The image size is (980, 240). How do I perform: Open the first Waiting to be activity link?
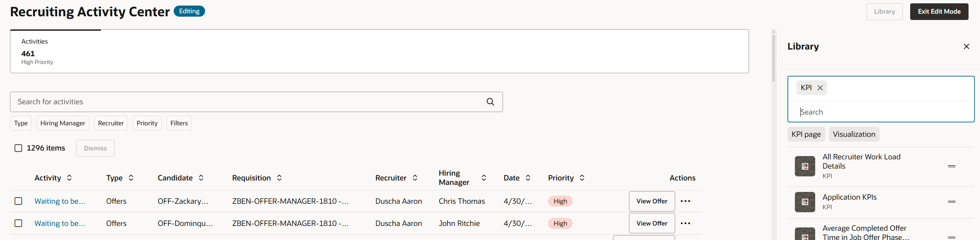(x=60, y=201)
